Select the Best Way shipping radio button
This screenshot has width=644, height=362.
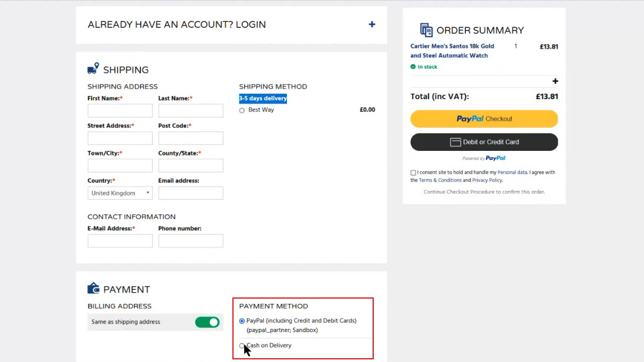pos(242,110)
